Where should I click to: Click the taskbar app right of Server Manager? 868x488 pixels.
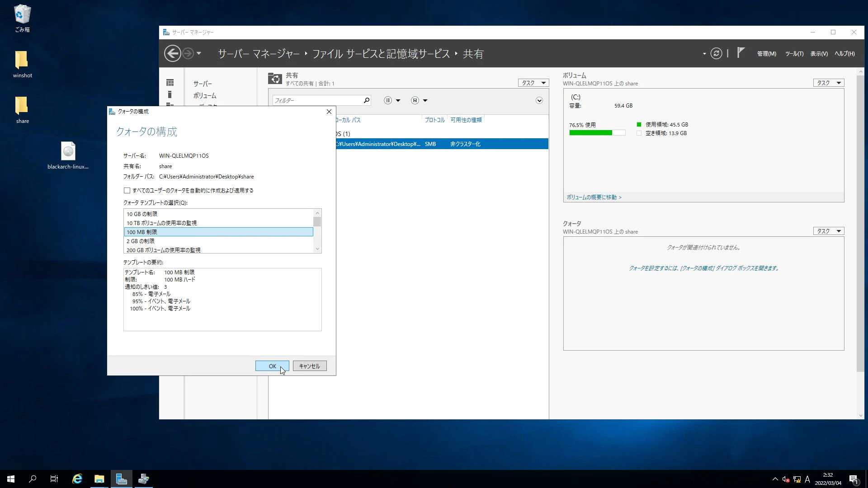click(143, 479)
